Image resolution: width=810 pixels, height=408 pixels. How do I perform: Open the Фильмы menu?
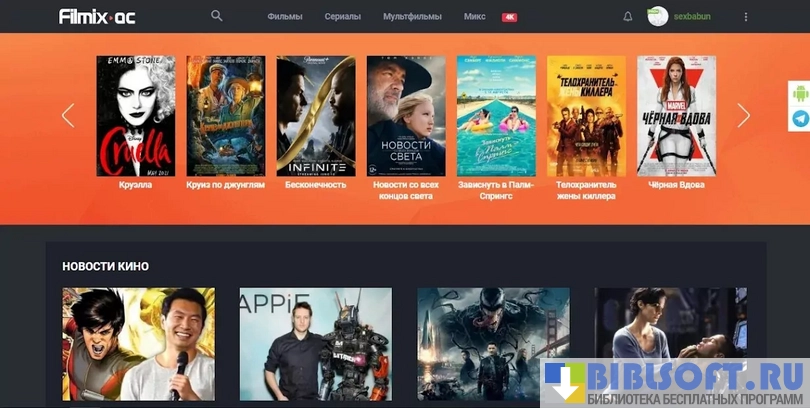coord(284,17)
